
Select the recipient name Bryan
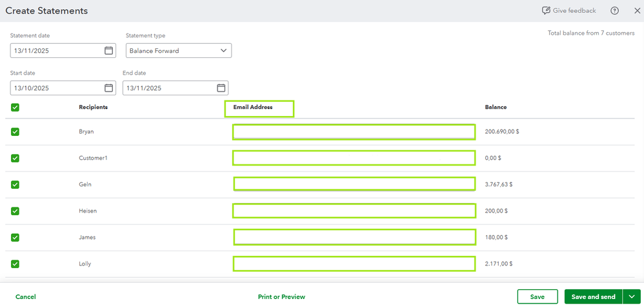point(85,131)
